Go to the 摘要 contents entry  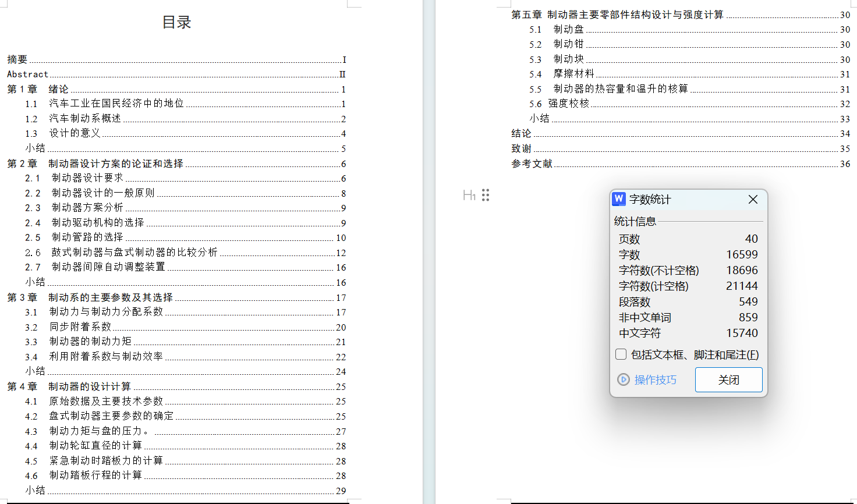pos(176,59)
